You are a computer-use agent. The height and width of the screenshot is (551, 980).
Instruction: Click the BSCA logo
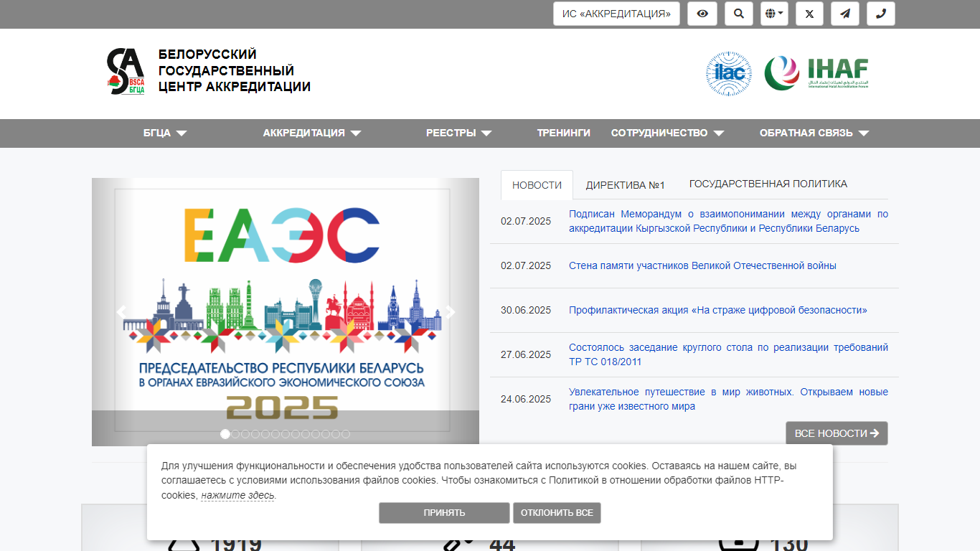tap(126, 71)
